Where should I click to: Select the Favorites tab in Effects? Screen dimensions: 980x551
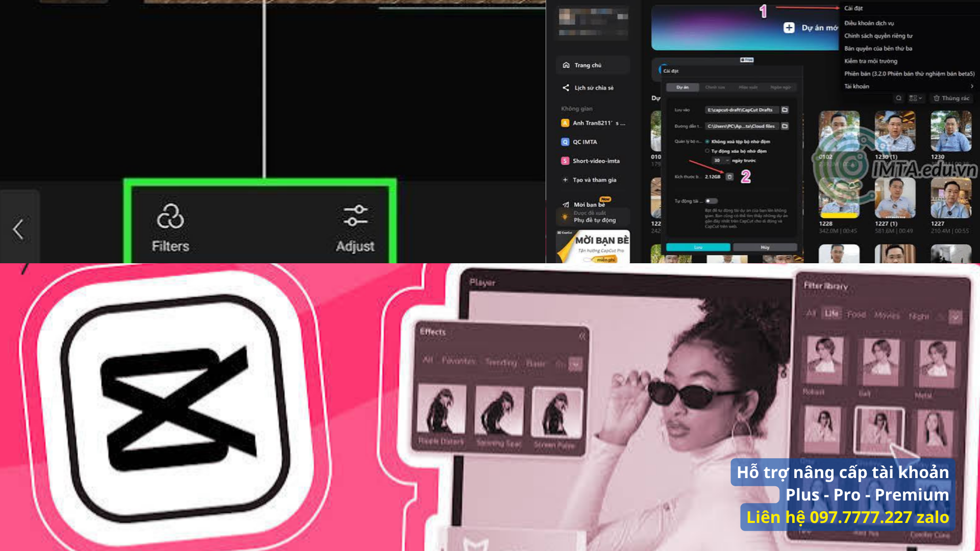458,361
